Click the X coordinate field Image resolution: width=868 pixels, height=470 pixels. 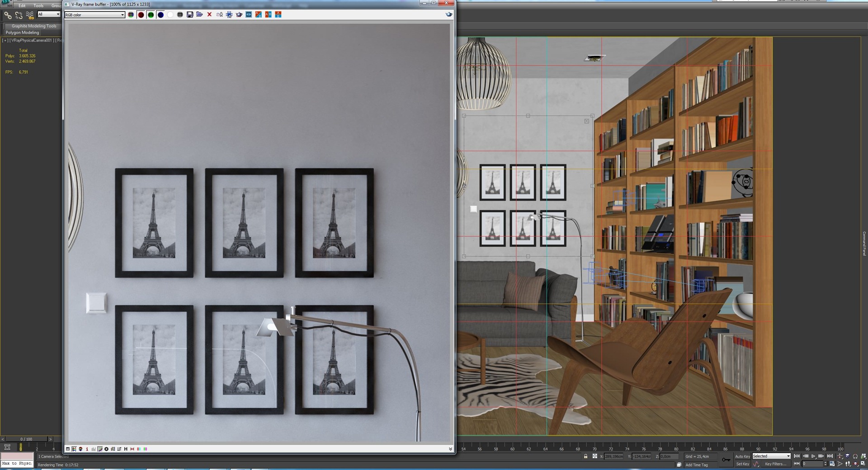613,456
